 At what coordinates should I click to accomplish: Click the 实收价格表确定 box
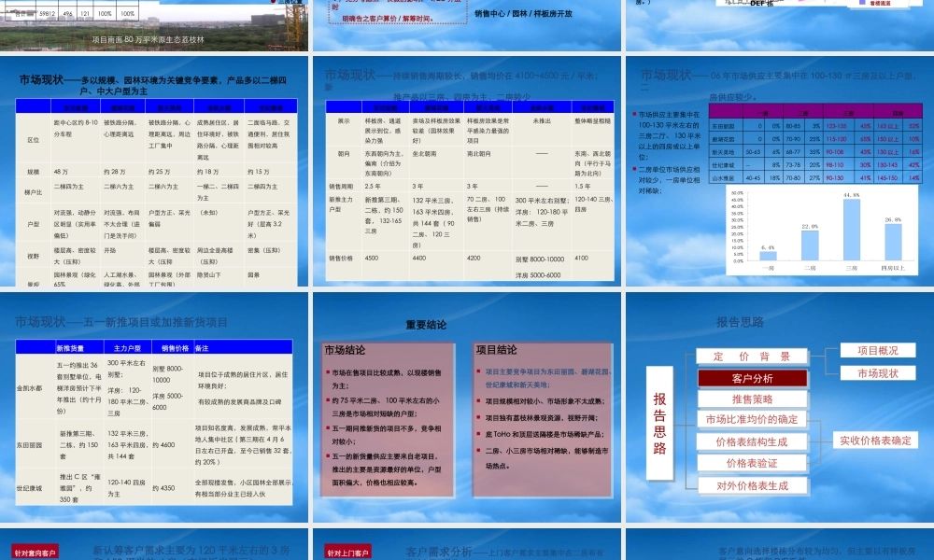click(875, 441)
